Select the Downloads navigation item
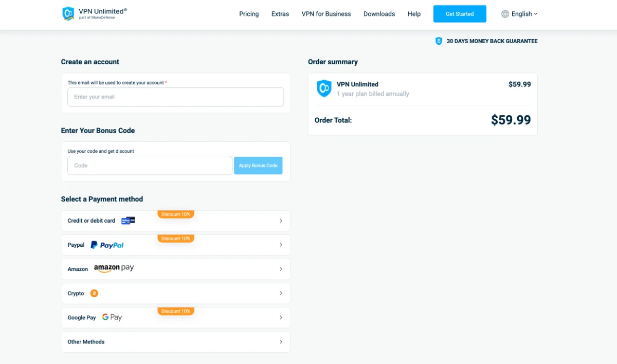The image size is (617, 364). pos(379,14)
